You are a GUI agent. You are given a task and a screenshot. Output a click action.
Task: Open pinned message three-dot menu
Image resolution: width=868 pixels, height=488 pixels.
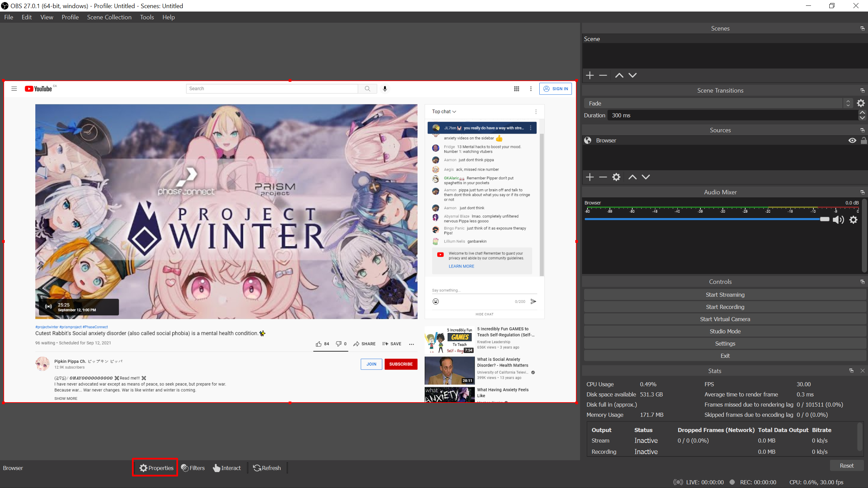[531, 128]
